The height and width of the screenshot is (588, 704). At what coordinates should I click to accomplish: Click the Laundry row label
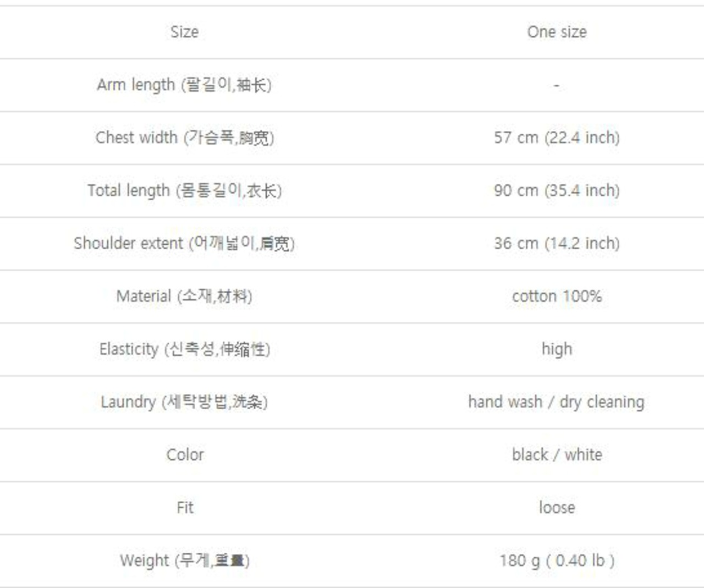(x=184, y=402)
